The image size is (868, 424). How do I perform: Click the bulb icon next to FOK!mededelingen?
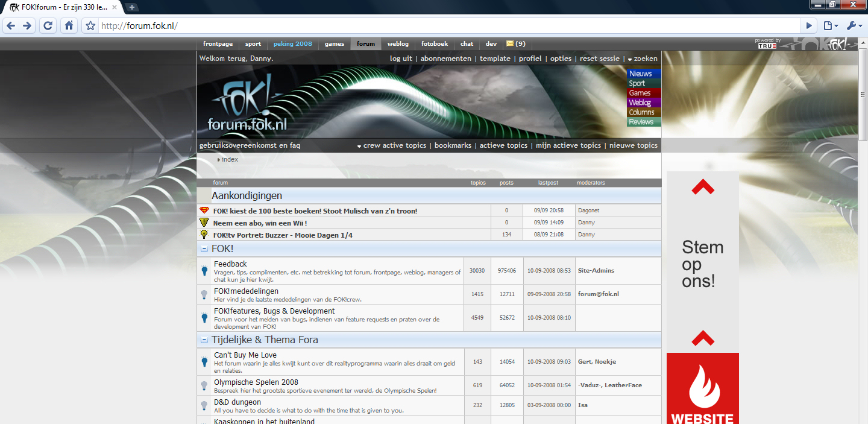(x=204, y=294)
